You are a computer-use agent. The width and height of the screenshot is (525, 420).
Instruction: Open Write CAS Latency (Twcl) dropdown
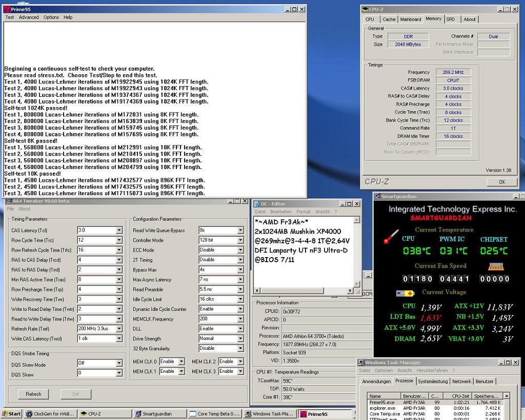(119, 339)
